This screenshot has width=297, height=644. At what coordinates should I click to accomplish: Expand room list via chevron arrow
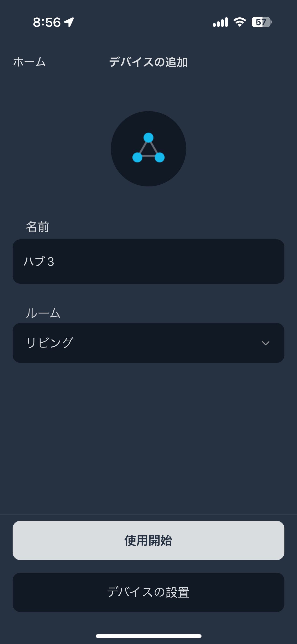pyautogui.click(x=266, y=343)
